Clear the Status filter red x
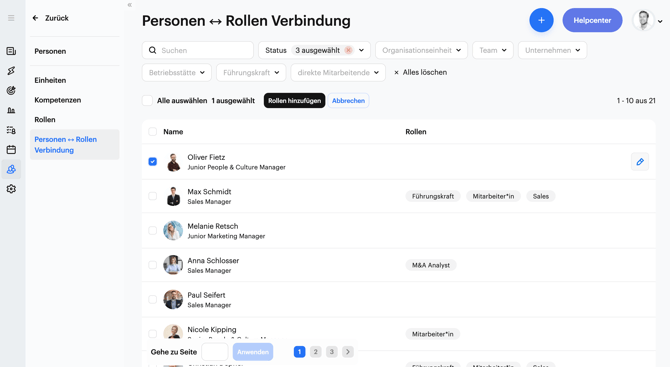This screenshot has height=367, width=670. [x=349, y=50]
